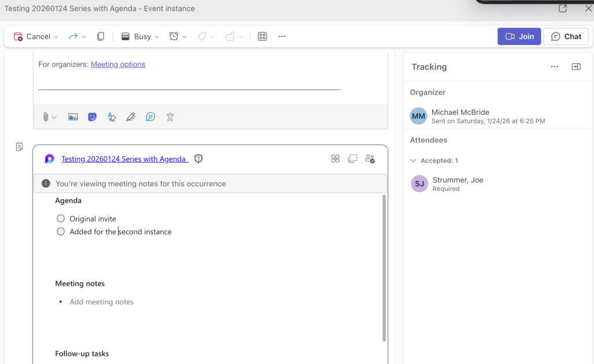Check off the Original invite agenda item

click(61, 219)
